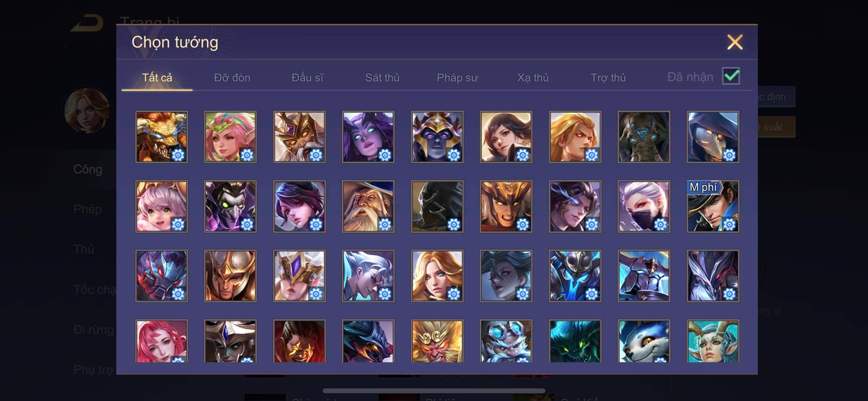Viewport: 868px width, 401px height.
Task: Open the "Trợ thủ" tab
Action: click(x=608, y=78)
